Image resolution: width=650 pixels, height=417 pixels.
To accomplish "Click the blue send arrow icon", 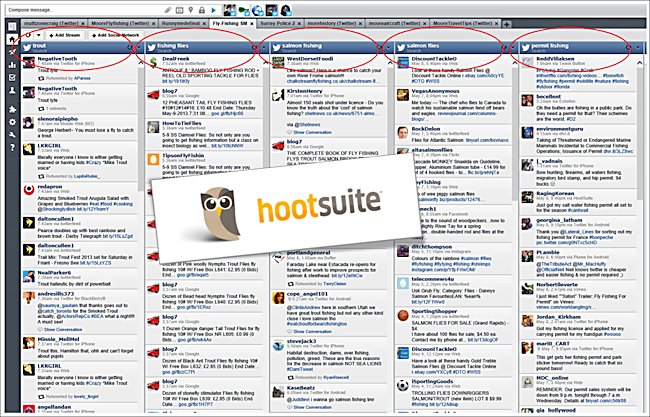I will [x=213, y=10].
